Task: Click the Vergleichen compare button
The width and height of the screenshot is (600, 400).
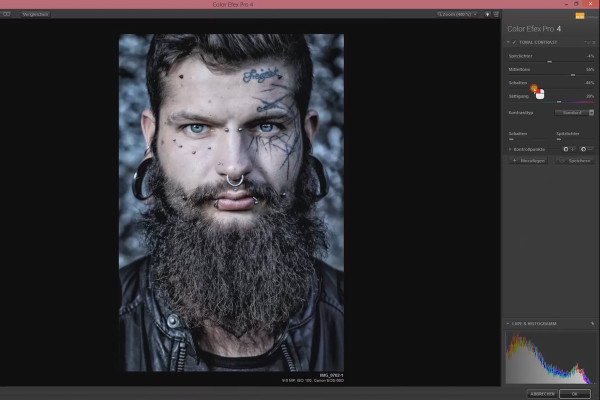Action: click(35, 14)
